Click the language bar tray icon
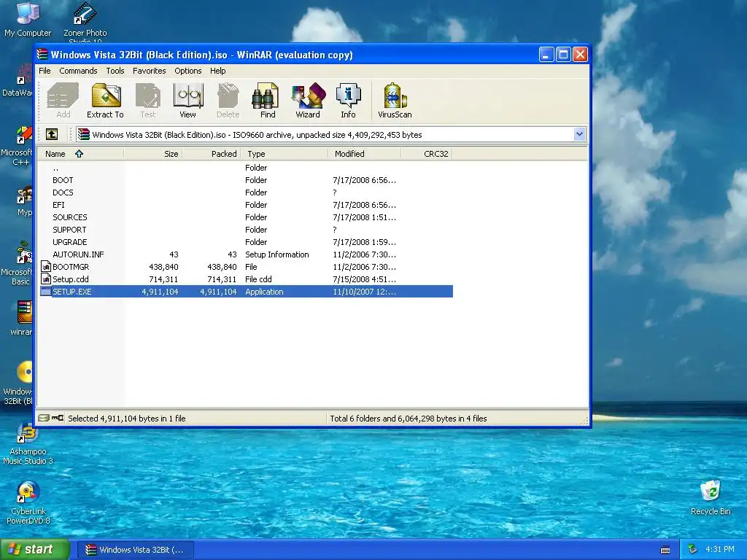 coord(665,550)
